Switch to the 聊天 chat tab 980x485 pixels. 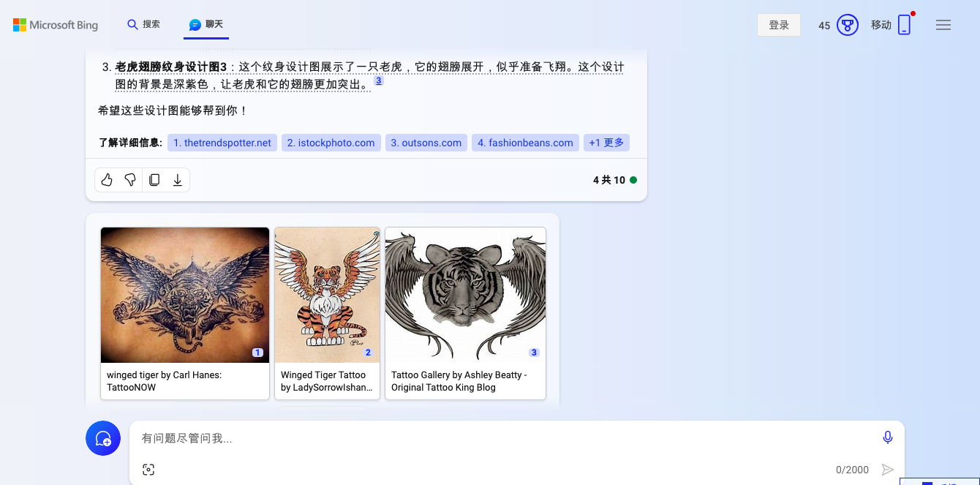[206, 25]
